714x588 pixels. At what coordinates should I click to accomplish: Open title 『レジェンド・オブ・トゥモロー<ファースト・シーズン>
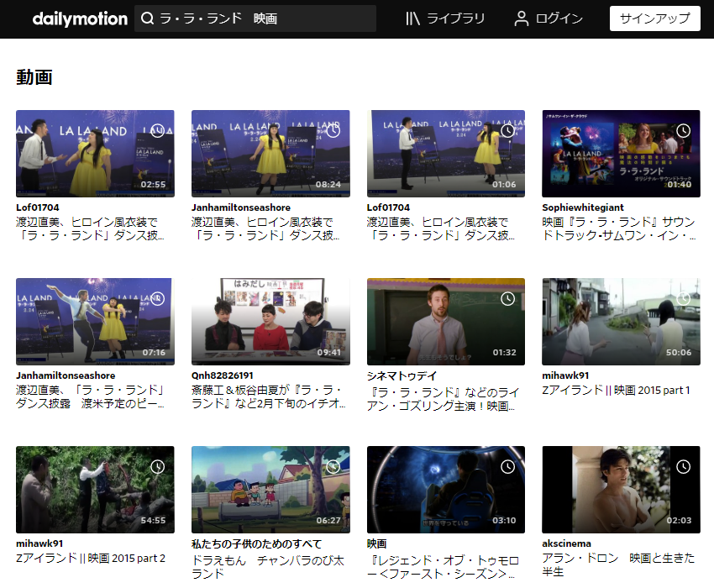(x=443, y=567)
